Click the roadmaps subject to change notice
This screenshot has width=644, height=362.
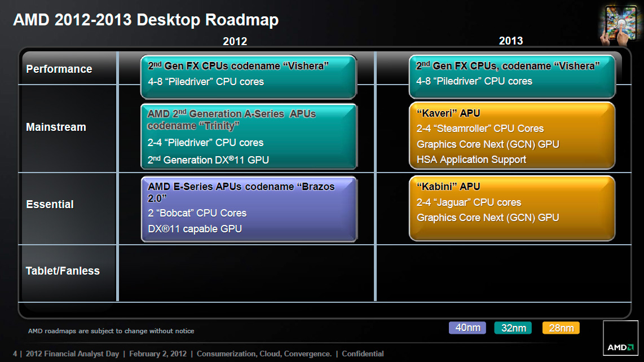click(x=111, y=331)
